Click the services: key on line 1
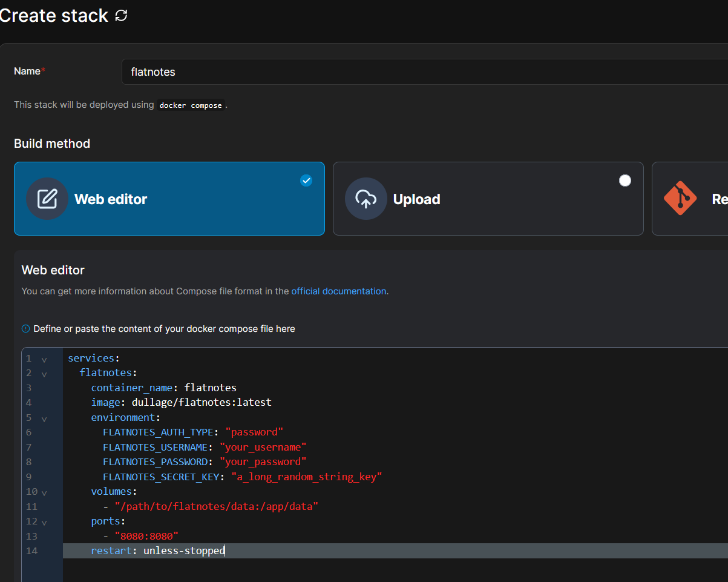Screen dimensions: 728x582 coord(94,358)
